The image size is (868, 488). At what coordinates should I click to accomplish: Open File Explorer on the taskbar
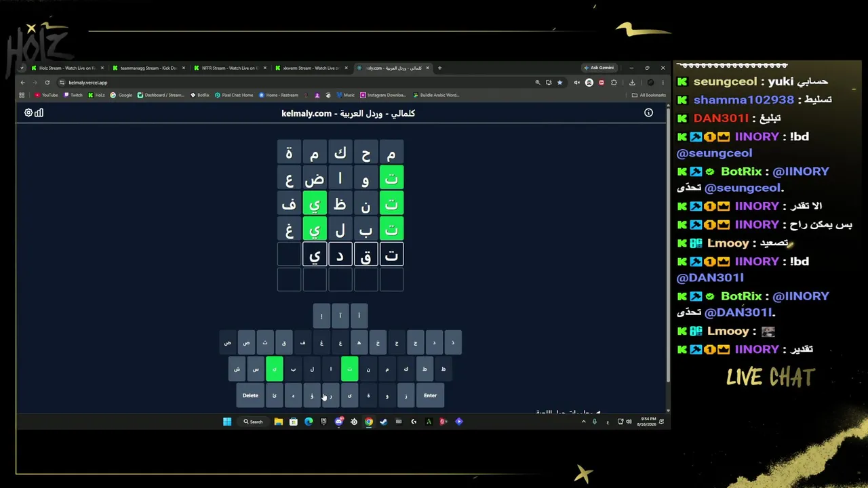pyautogui.click(x=278, y=422)
